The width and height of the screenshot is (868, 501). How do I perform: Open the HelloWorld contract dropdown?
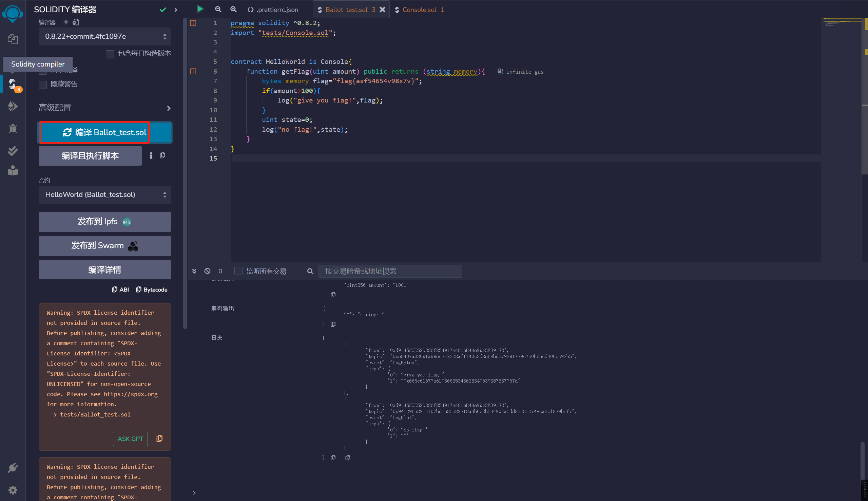(104, 195)
